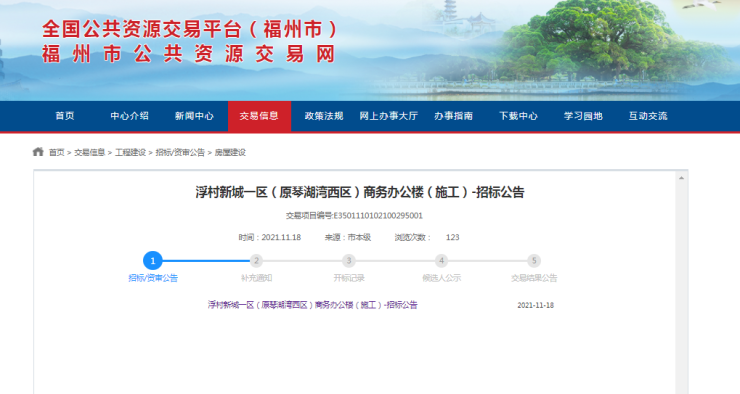Open 互动交流 navigation item
Viewport: 740px width, 394px height.
click(648, 116)
